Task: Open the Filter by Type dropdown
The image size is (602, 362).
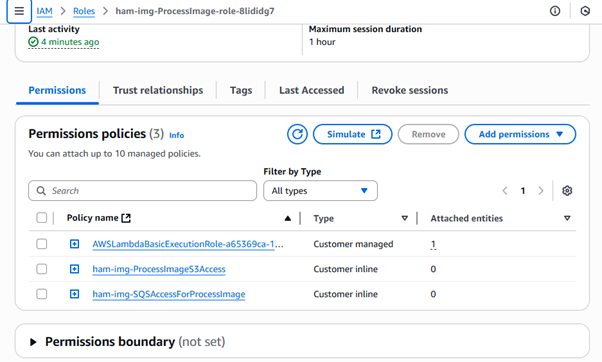Action: pos(320,191)
